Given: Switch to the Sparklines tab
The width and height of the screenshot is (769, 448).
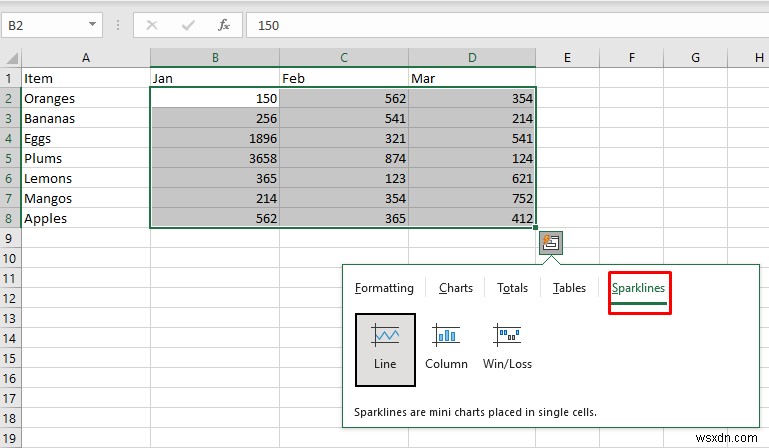Looking at the screenshot, I should click(639, 288).
